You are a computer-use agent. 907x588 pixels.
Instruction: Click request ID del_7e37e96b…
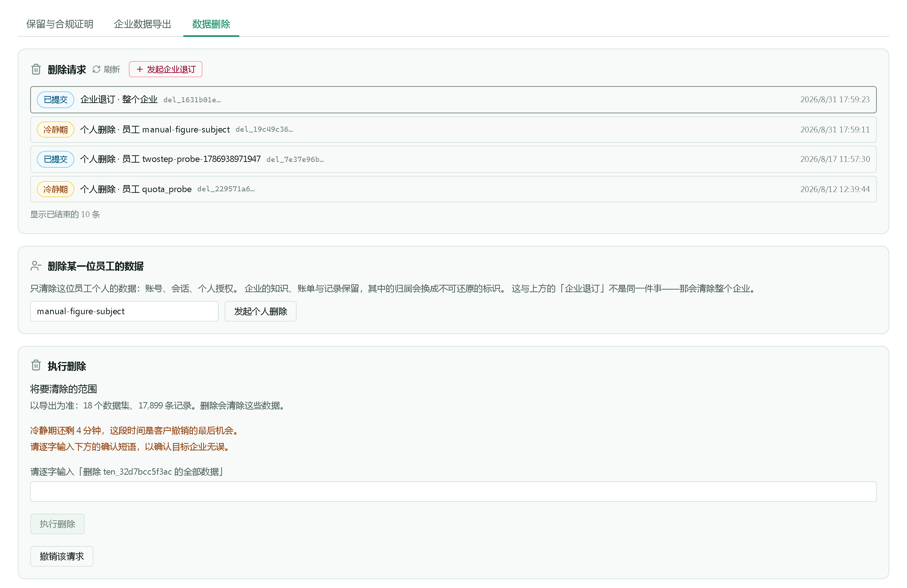coord(295,159)
